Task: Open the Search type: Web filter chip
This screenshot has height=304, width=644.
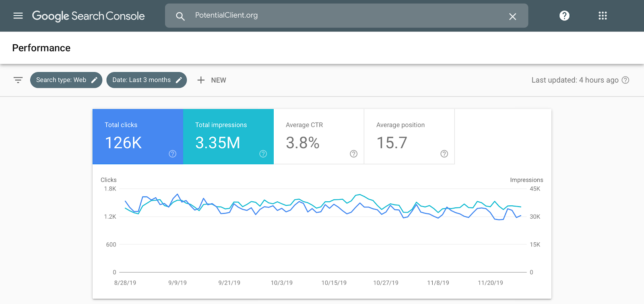Action: pos(66,80)
